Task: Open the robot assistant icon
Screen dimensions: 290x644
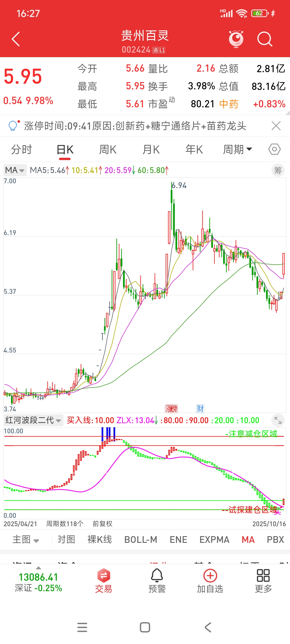Action: (236, 39)
